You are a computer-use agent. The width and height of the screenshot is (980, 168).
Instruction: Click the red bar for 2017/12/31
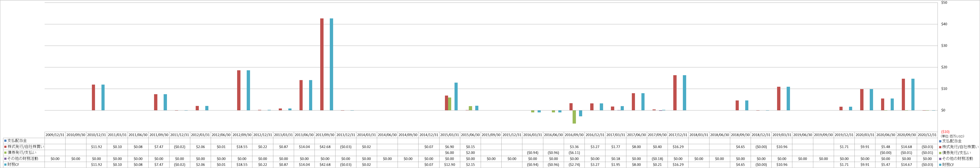pyautogui.click(x=675, y=93)
